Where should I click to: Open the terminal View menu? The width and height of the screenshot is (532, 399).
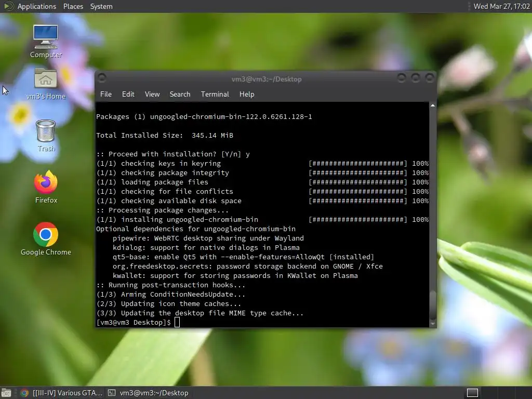click(152, 95)
